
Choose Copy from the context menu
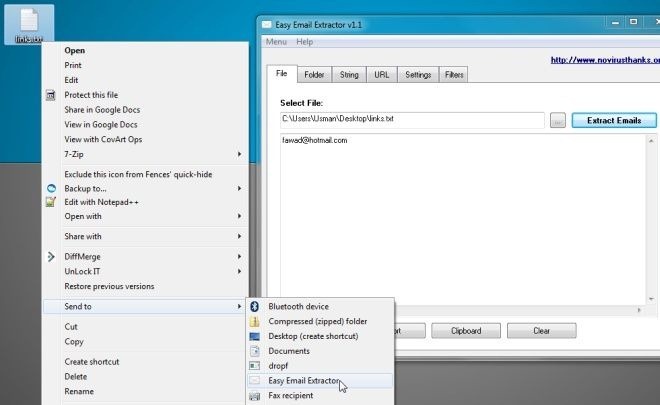click(74, 342)
